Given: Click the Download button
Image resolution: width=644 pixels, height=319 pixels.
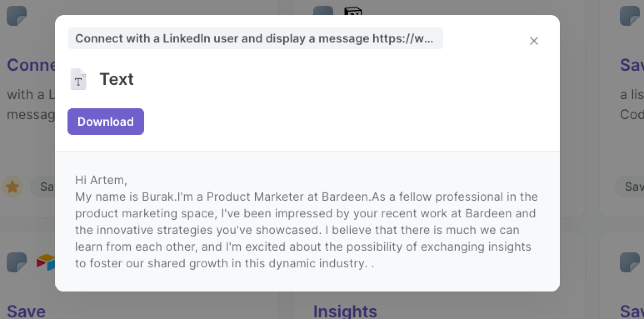Looking at the screenshot, I should pyautogui.click(x=105, y=121).
